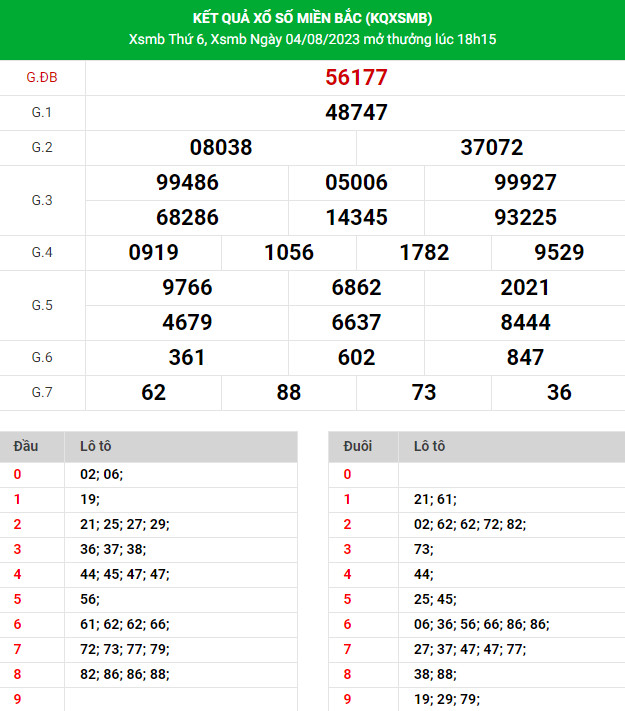Click the G.4 prize label
This screenshot has width=625, height=711.
pos(42,252)
